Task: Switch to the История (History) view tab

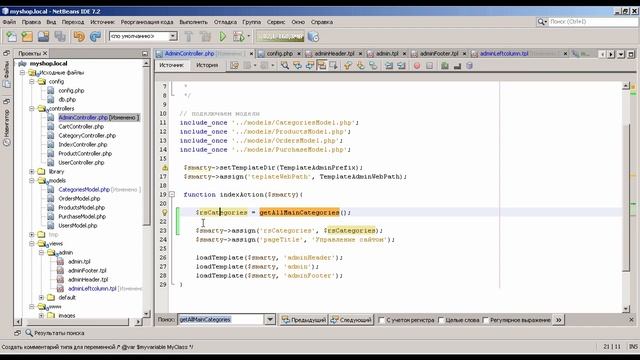Action: tap(207, 65)
